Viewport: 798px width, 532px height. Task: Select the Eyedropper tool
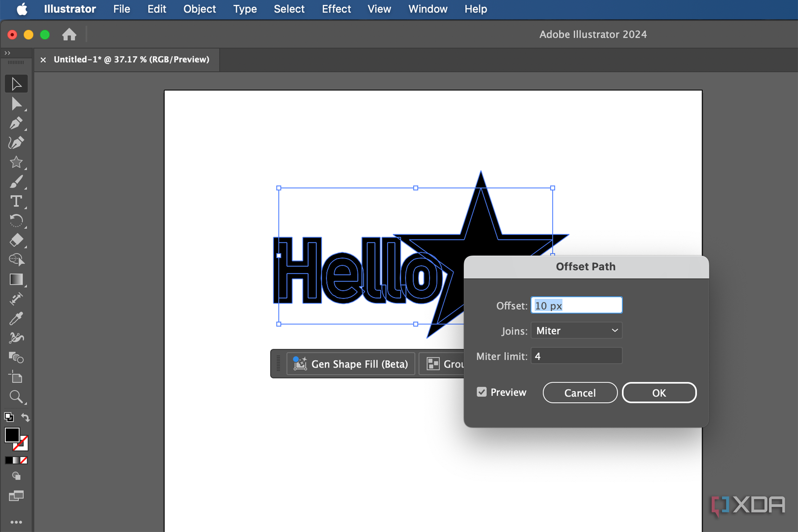[16, 318]
